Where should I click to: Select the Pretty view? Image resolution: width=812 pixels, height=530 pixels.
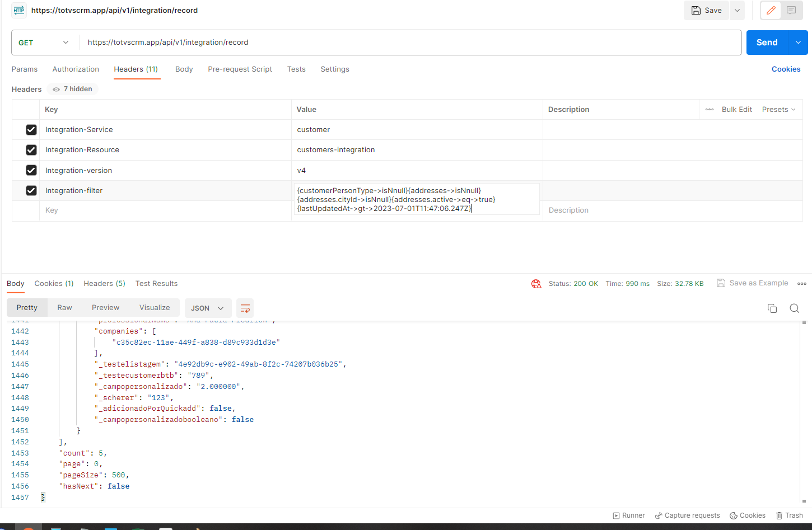tap(27, 308)
